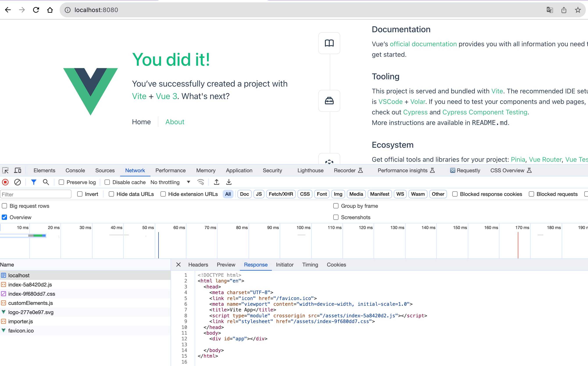
Task: Open network conditions wifi icon
Action: point(201,182)
